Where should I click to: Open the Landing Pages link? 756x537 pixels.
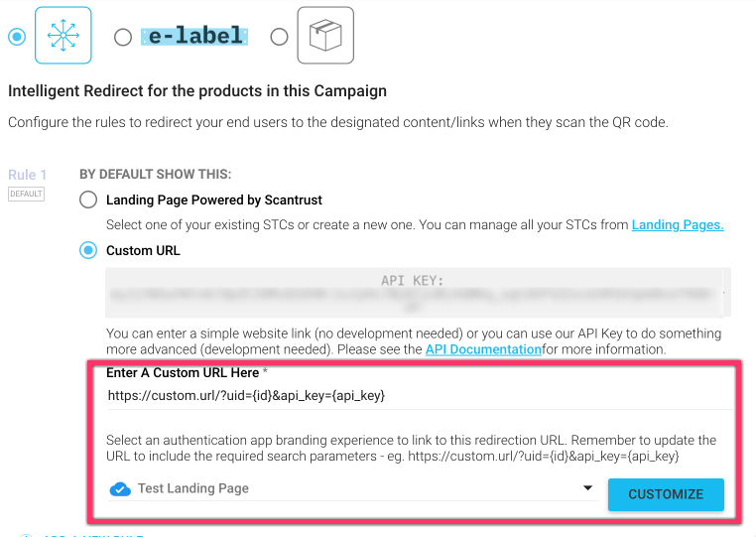click(678, 225)
